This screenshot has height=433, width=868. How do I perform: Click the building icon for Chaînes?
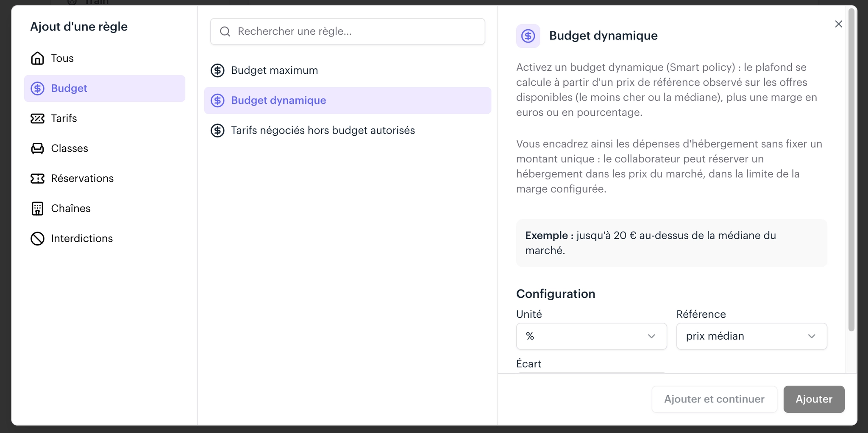[37, 209]
